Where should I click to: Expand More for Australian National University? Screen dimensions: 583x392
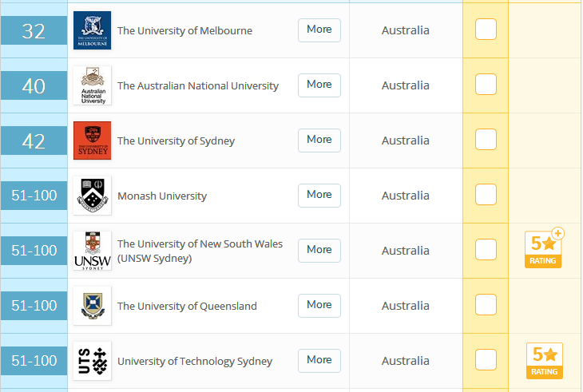click(x=319, y=85)
